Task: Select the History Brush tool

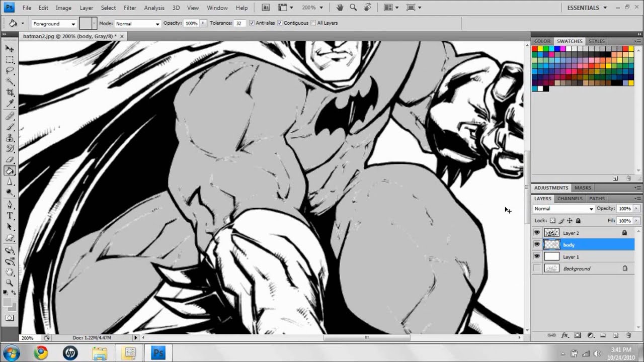Action: pyautogui.click(x=10, y=149)
